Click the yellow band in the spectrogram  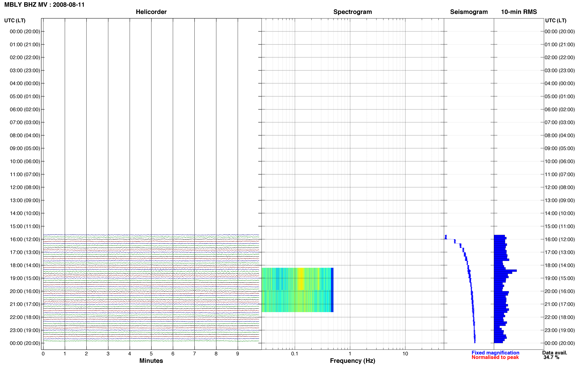(x=301, y=279)
